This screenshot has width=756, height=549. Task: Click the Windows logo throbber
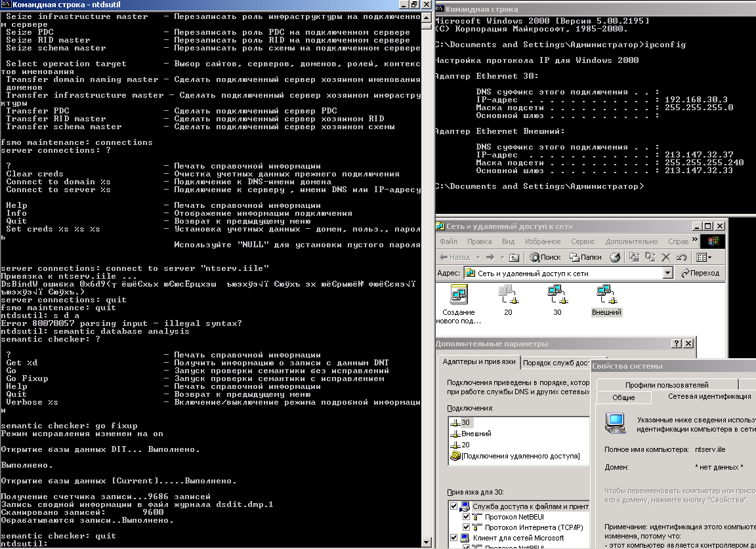[x=713, y=241]
